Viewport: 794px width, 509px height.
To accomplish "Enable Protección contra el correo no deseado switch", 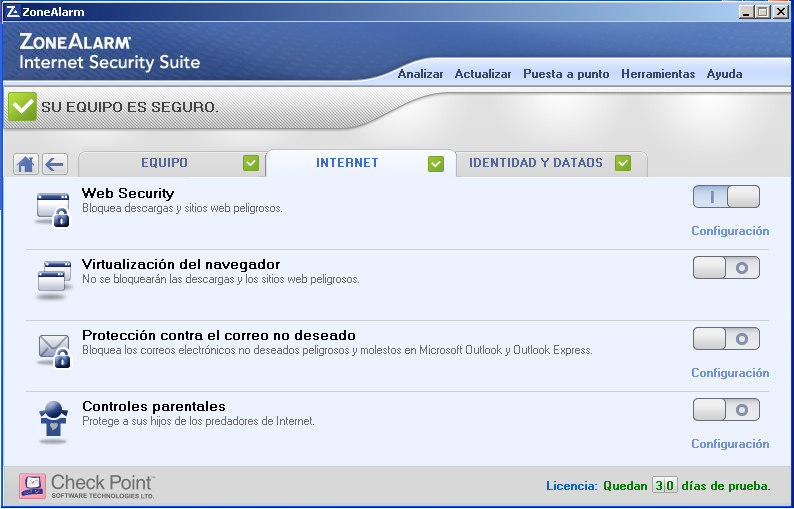I will (x=726, y=338).
